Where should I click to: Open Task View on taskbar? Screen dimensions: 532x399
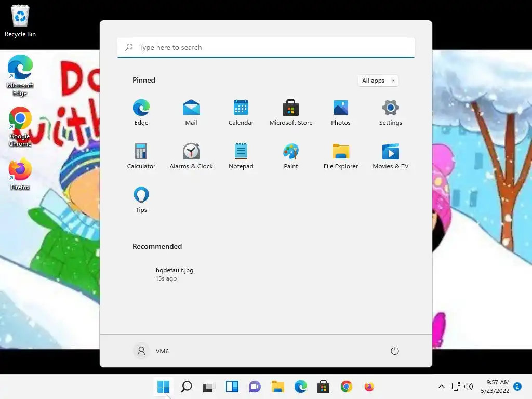(x=209, y=387)
